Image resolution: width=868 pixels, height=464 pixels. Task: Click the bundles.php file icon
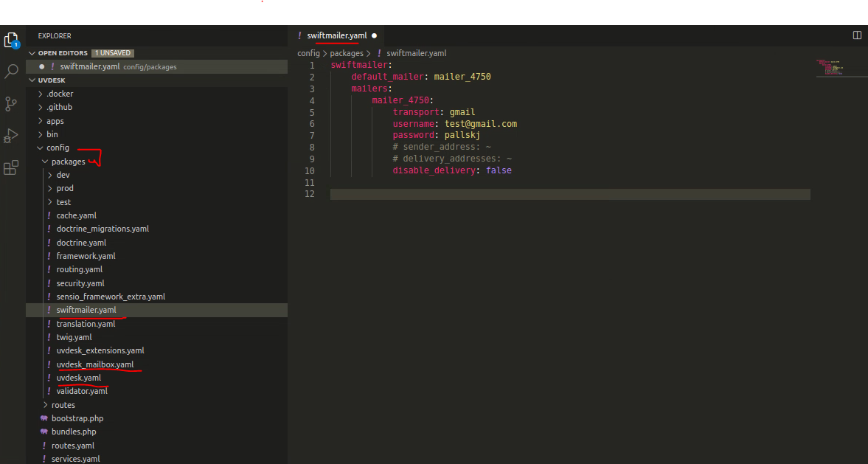pyautogui.click(x=45, y=432)
